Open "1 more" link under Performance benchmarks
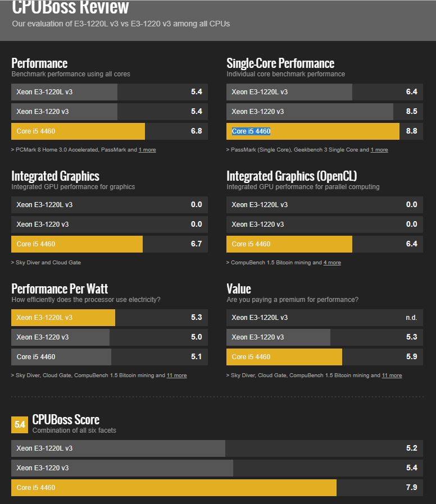 pos(147,150)
